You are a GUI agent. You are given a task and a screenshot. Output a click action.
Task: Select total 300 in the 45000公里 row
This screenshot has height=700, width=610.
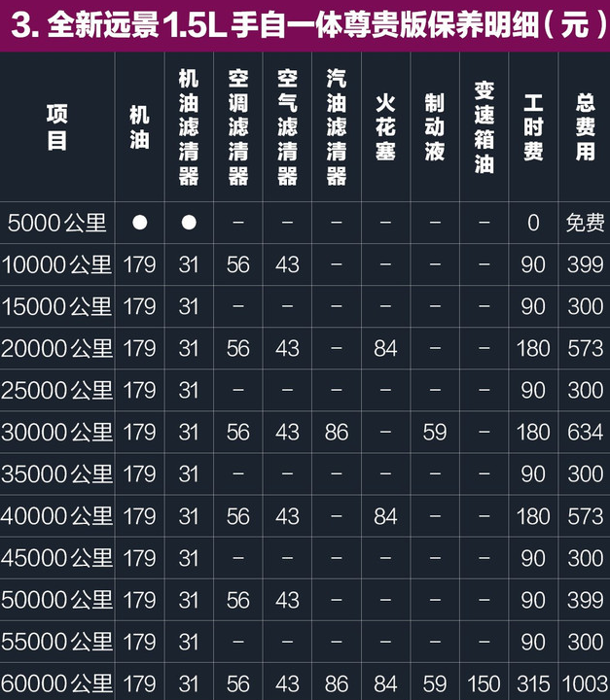[x=585, y=558]
